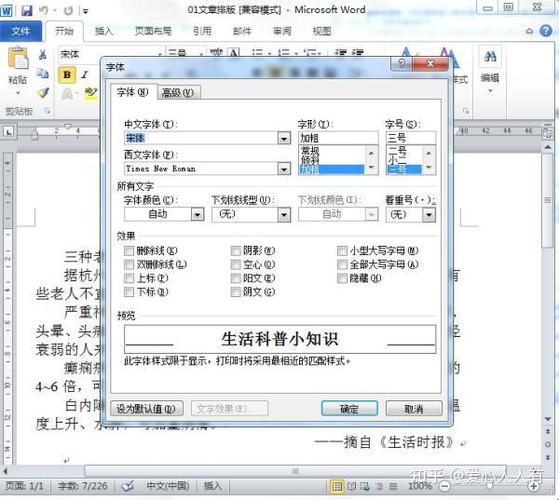This screenshot has height=500, width=559.
Task: Click the tab selector L icon by ruler
Action: [9, 132]
